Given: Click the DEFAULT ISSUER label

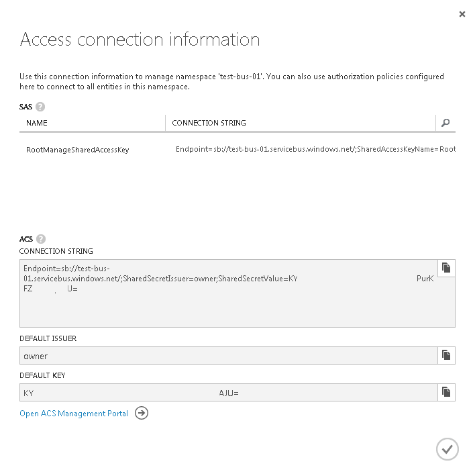Looking at the screenshot, I should click(x=48, y=338).
